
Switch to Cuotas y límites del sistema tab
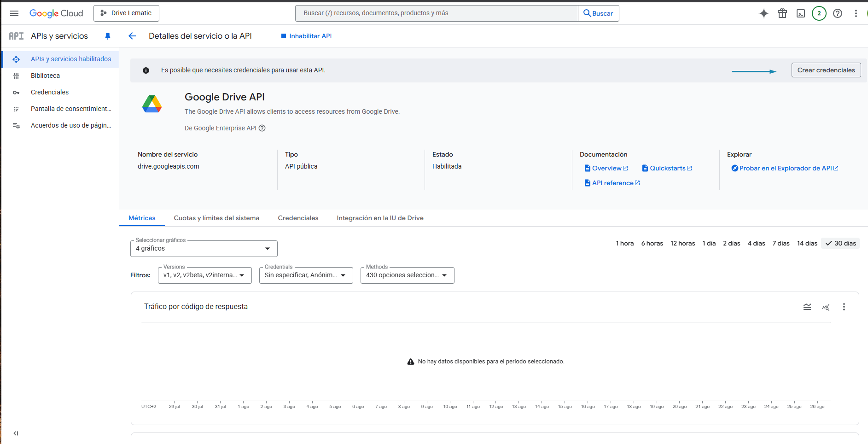[216, 218]
